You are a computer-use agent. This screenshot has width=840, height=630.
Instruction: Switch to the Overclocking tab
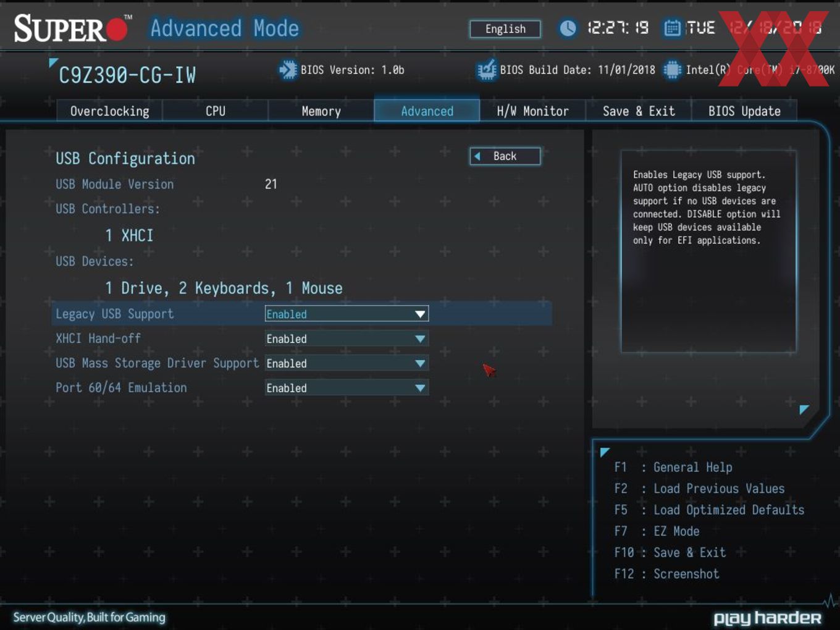pyautogui.click(x=109, y=111)
